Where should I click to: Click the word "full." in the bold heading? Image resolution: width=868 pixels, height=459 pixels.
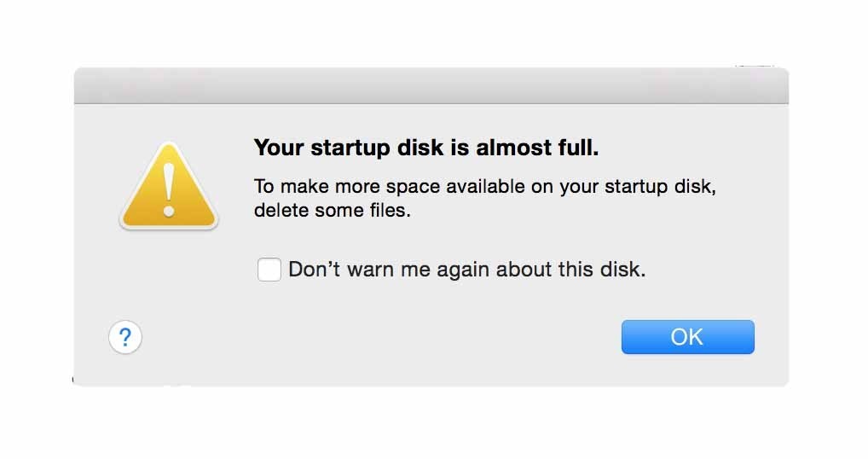[578, 148]
